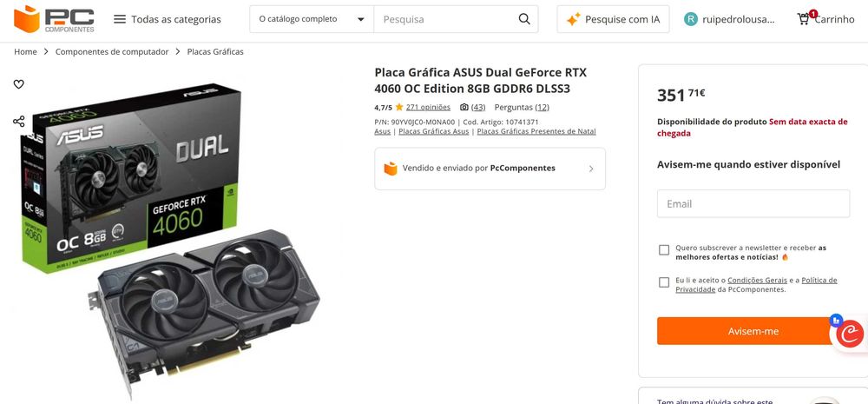Open the hamburger categories menu icon

click(120, 19)
